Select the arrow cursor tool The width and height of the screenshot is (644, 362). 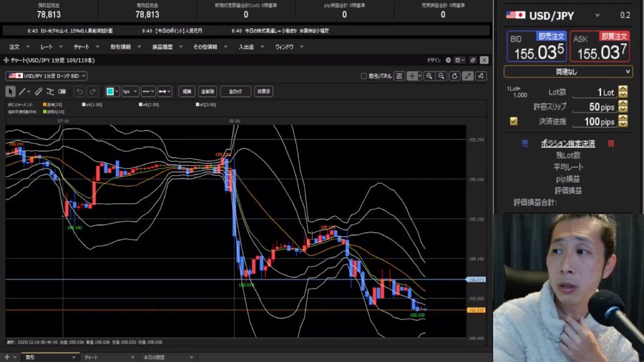10,92
